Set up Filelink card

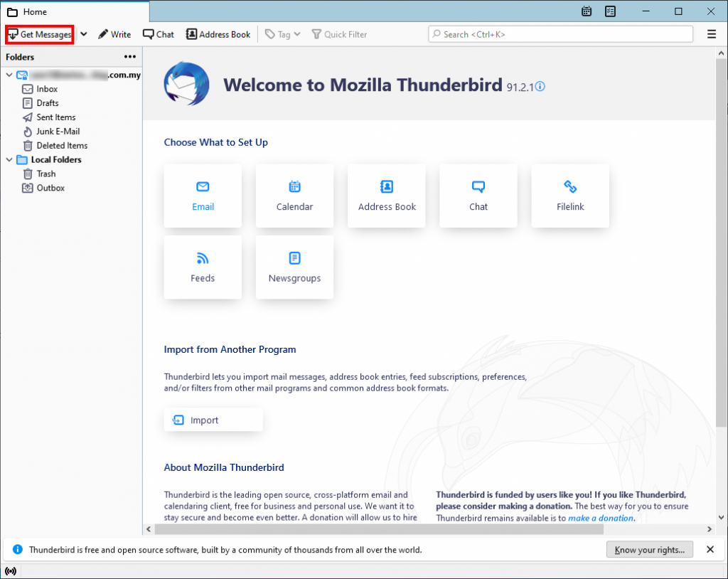point(571,196)
